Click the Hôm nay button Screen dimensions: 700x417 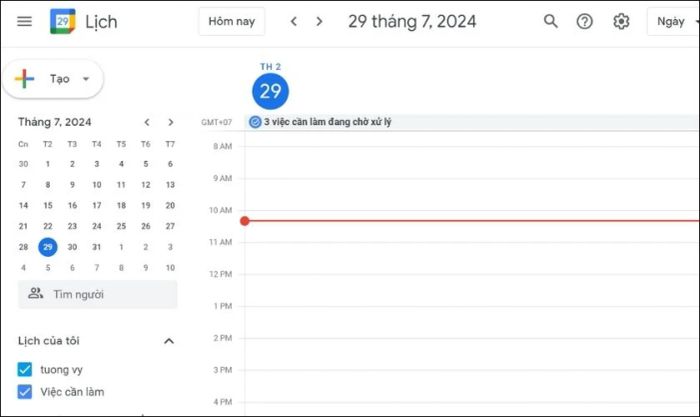(232, 21)
